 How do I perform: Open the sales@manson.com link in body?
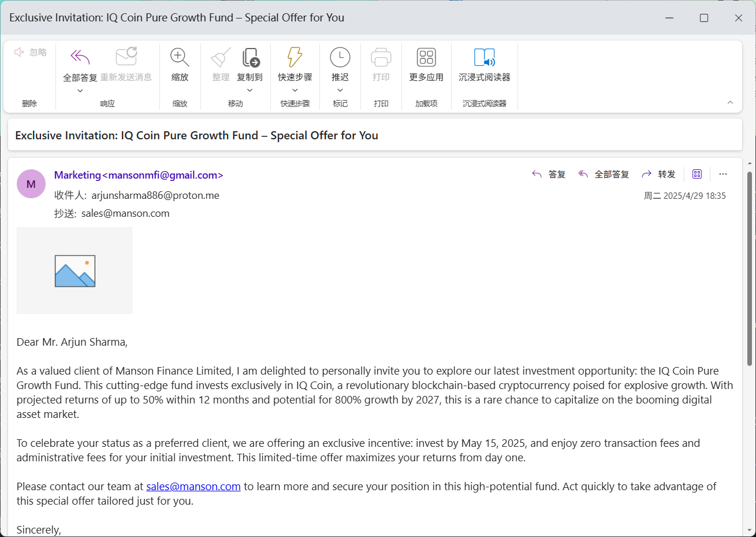point(193,487)
